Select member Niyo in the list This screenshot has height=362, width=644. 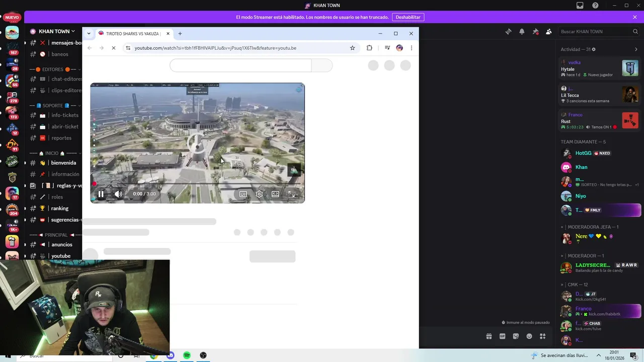tap(600, 196)
